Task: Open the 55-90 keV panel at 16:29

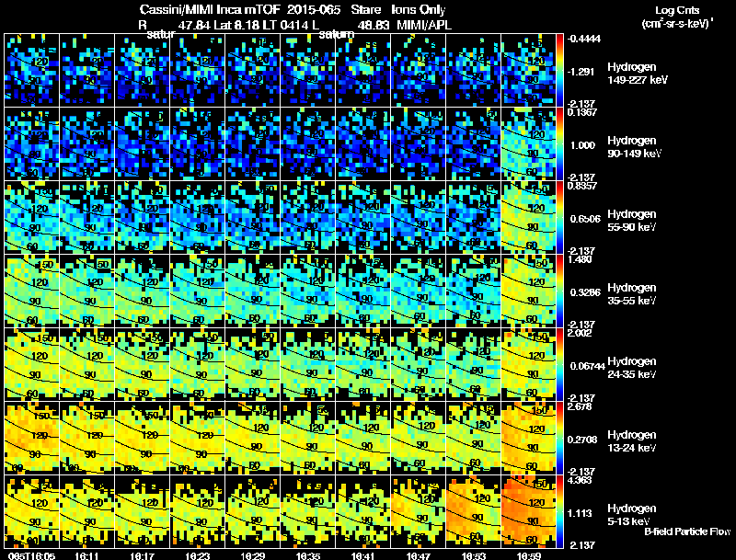Action: point(252,218)
